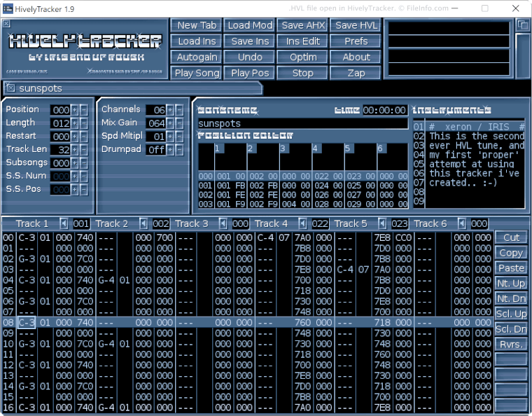Increase Spd Mltipl with plus button

[x=170, y=137]
